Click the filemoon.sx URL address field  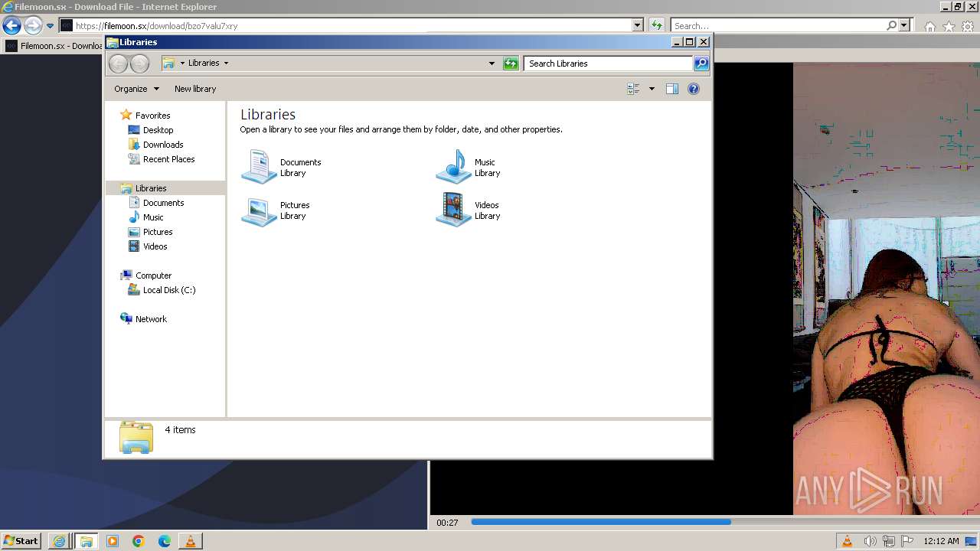tap(352, 26)
